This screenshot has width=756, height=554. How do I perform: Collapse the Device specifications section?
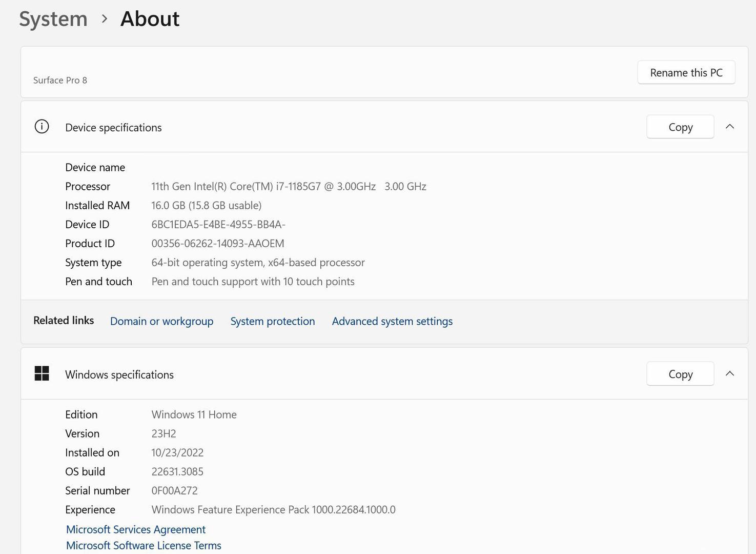[x=730, y=127]
